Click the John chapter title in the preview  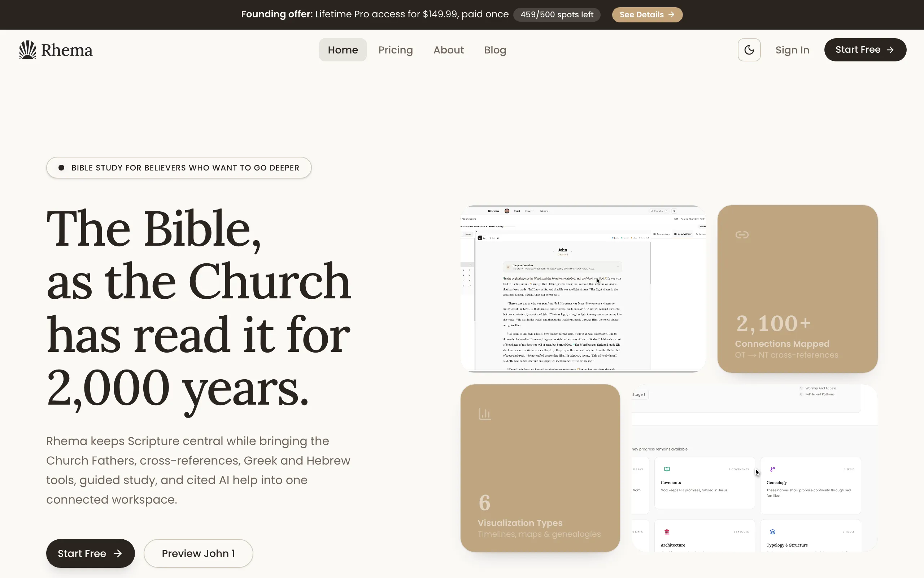pyautogui.click(x=563, y=250)
